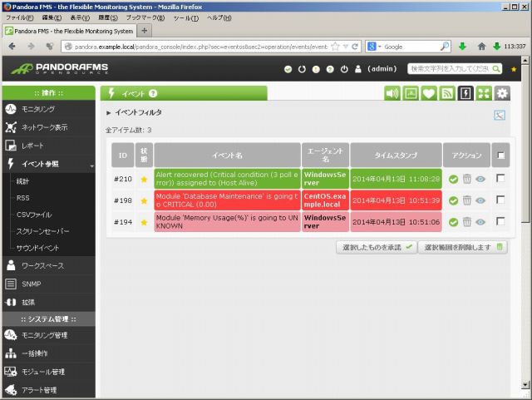Screen dimensions: 532x400
Task: Open the 編集 menu
Action: (52, 17)
